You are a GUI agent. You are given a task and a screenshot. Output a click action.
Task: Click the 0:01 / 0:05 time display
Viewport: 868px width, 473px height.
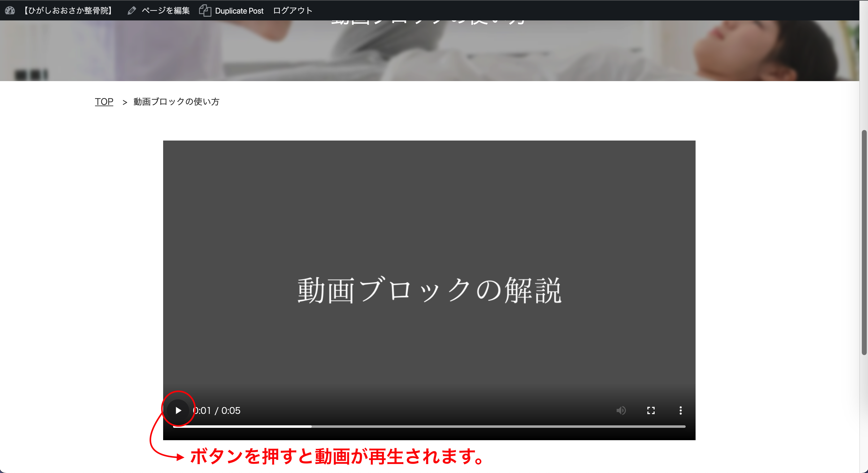(x=217, y=410)
